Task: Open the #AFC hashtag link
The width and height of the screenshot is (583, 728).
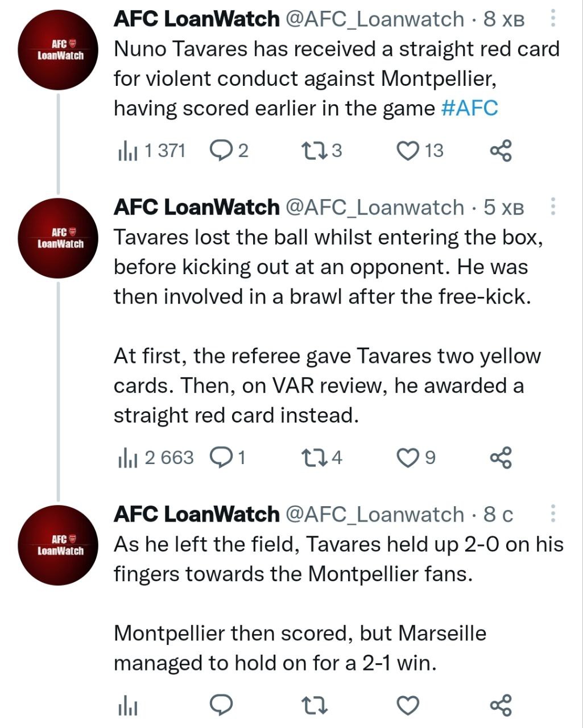Action: tap(469, 107)
